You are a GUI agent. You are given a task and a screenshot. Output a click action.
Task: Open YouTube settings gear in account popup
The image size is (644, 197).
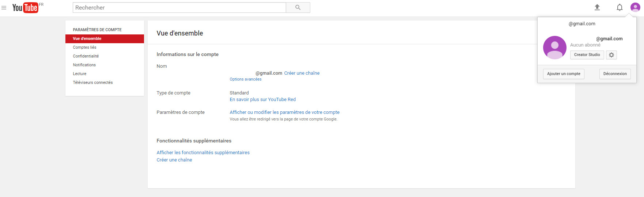(x=611, y=55)
